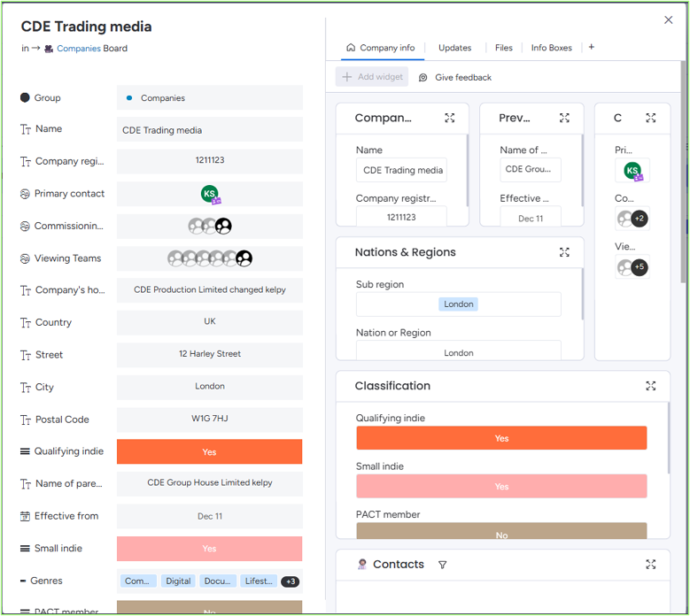
Task: Switch to the Updates tab
Action: pos(454,48)
